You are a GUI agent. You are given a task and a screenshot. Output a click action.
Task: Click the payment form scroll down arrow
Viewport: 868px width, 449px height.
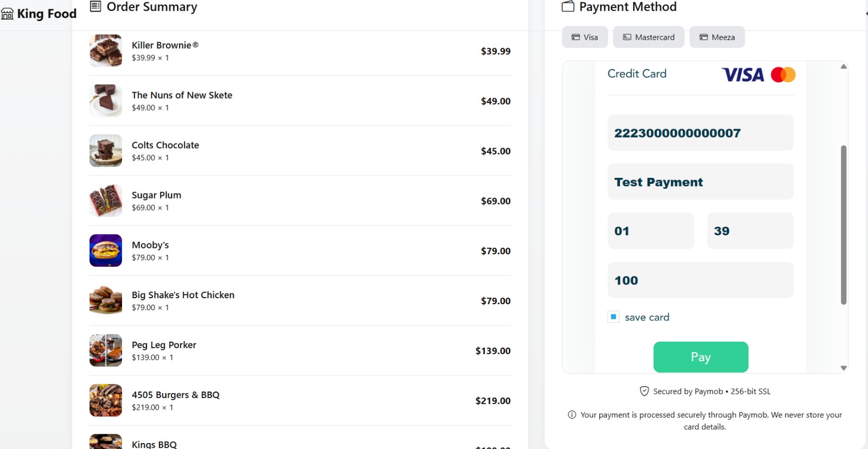(x=844, y=368)
